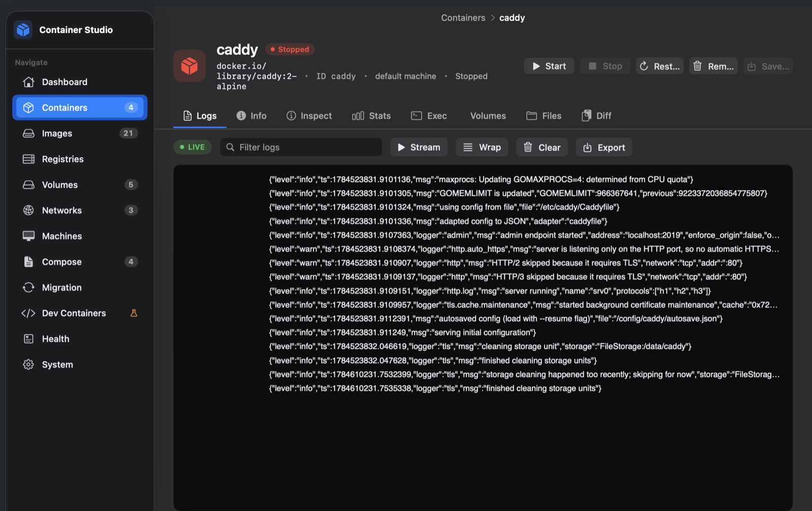Toggle the LIVE log indicator

click(192, 147)
